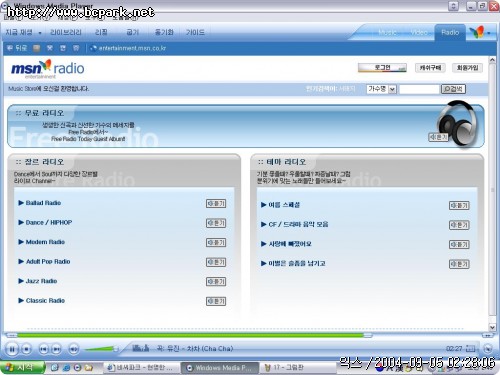Click the page scrollbar down arrow
500x375 pixels.
[492, 327]
